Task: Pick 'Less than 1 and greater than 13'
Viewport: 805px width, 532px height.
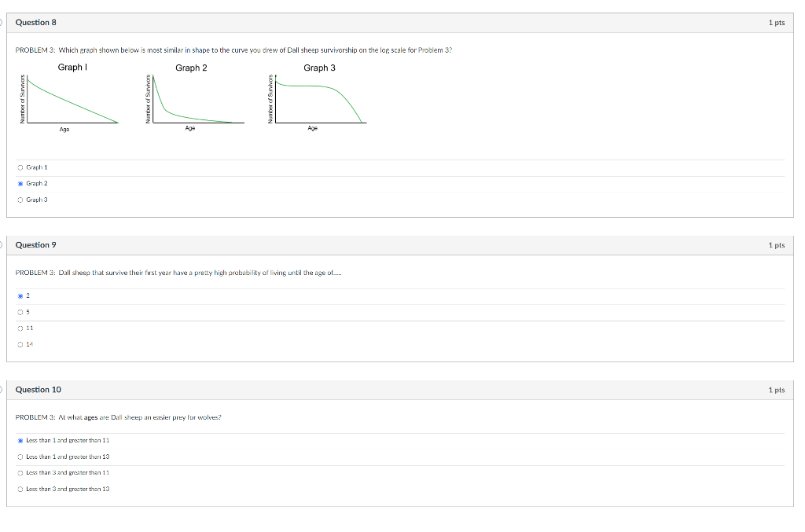Action: click(x=20, y=457)
